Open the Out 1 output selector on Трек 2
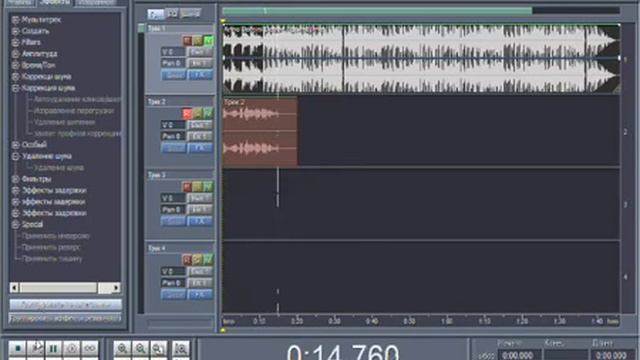The height and width of the screenshot is (360, 640). (200, 124)
